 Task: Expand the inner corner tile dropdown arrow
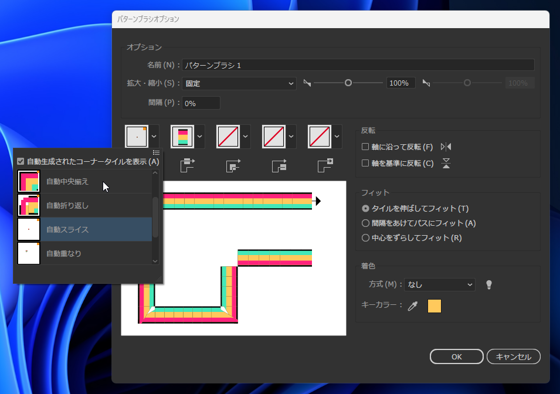[245, 136]
